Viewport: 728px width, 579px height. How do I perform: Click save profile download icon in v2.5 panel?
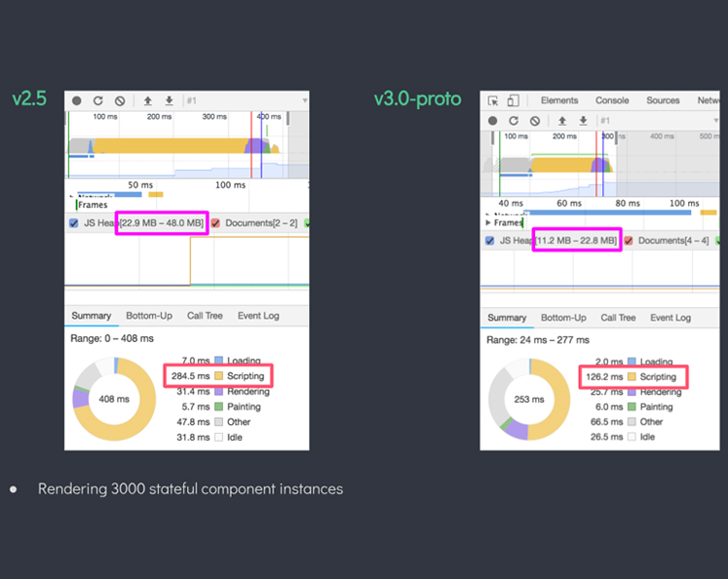pyautogui.click(x=170, y=100)
